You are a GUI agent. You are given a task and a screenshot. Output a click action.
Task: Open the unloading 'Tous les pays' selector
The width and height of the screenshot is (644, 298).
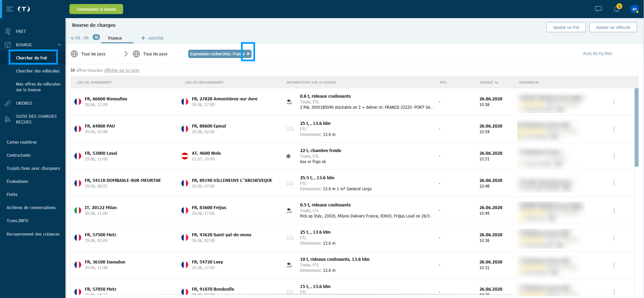155,54
